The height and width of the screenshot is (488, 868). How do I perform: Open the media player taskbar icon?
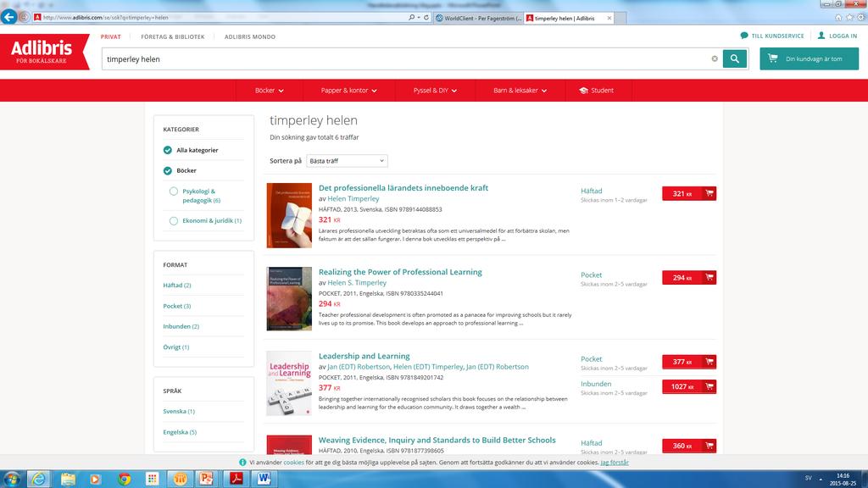tap(95, 479)
